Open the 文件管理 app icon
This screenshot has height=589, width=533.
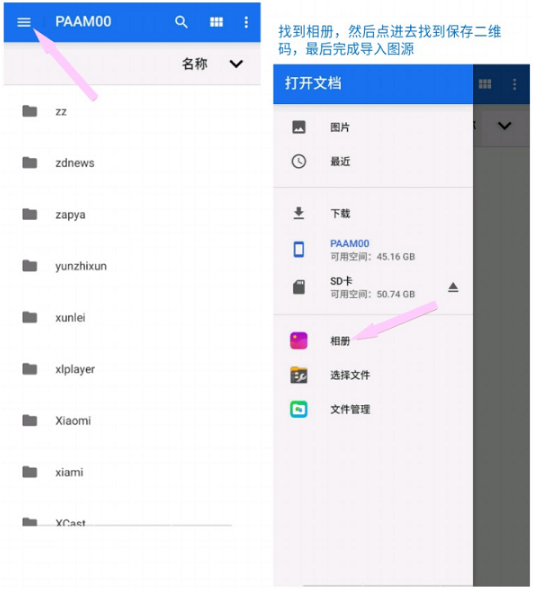[299, 409]
